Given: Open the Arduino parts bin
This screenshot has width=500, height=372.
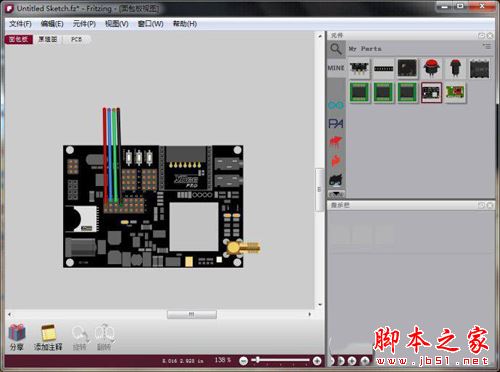Looking at the screenshot, I should 336,105.
